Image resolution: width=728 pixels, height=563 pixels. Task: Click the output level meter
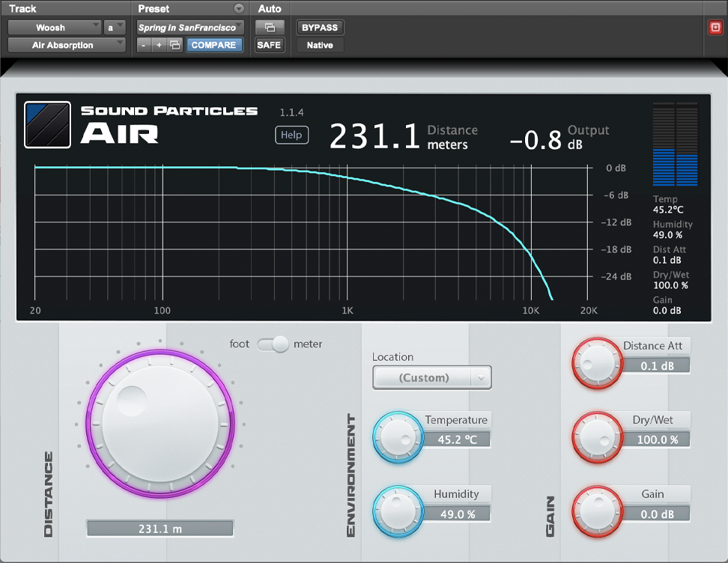pos(675,144)
